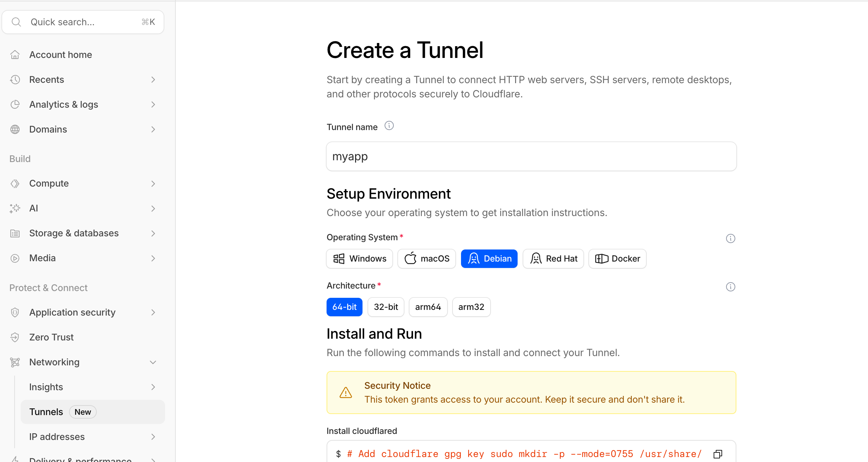Expand the Insights submenu chevron
Image resolution: width=868 pixels, height=462 pixels.
coord(153,387)
